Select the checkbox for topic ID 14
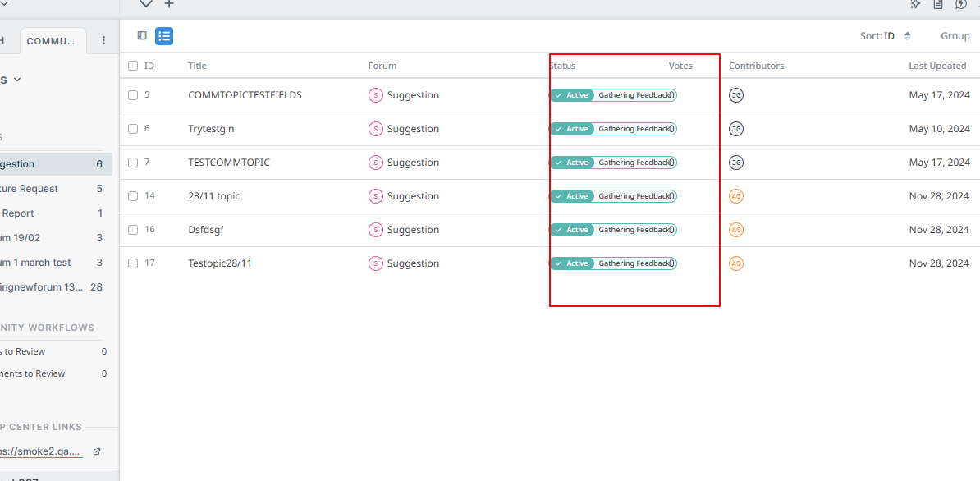 pos(133,196)
